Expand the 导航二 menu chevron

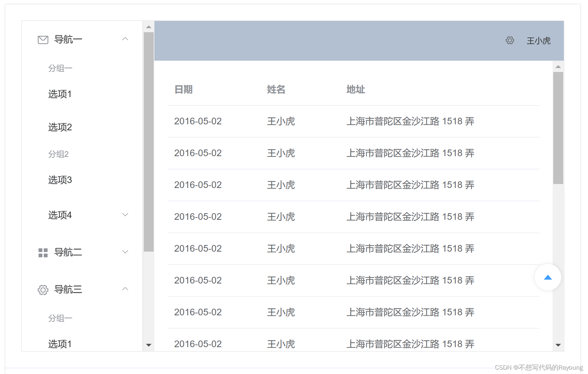click(x=125, y=252)
